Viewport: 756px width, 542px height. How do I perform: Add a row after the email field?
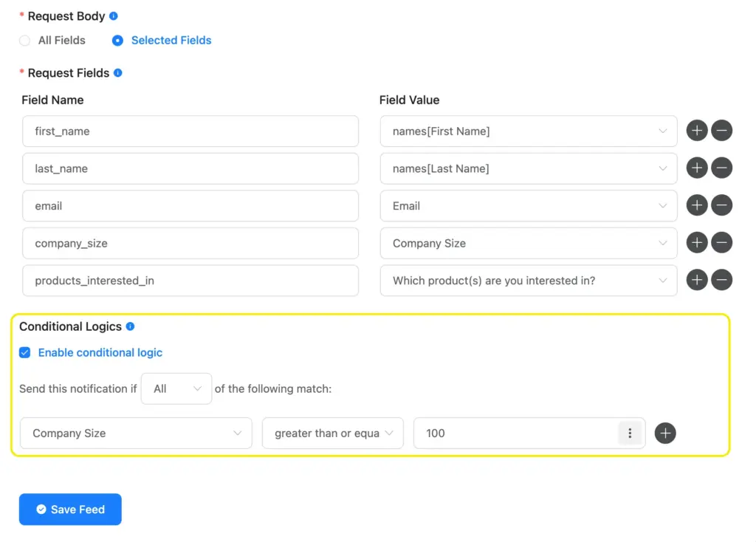click(697, 205)
